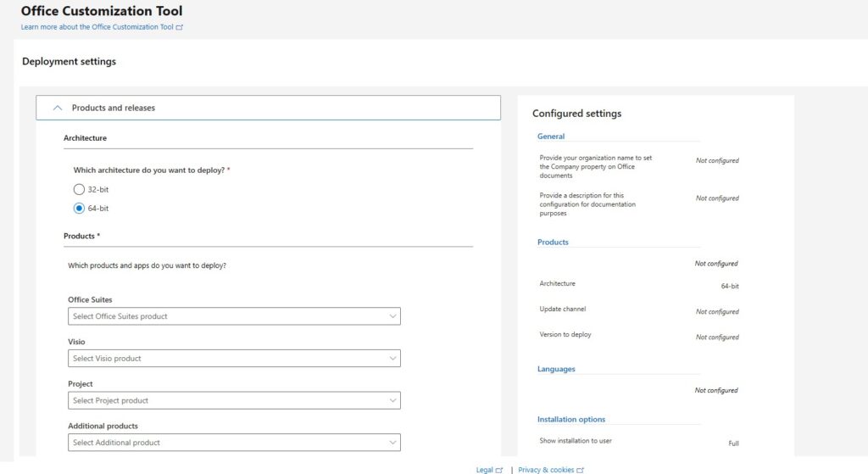Collapse the Products and releases section chevron
The image size is (868, 474).
pos(58,108)
